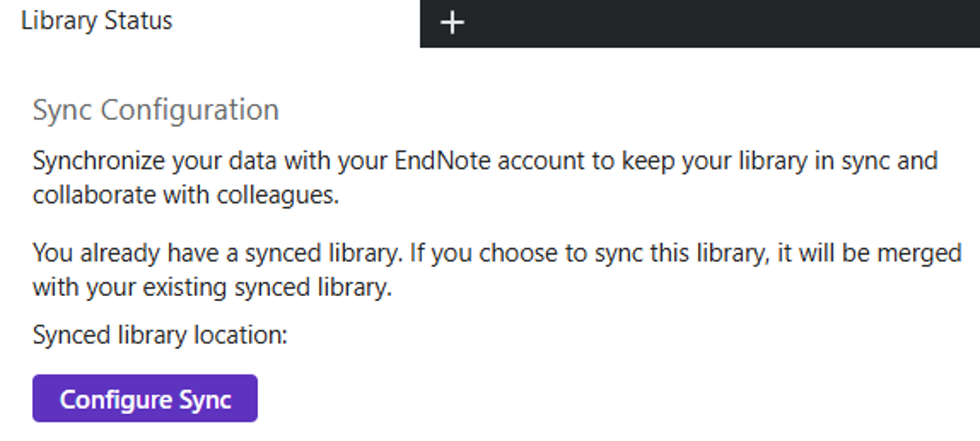
Task: Switch to the Library Status tab
Action: 97,21
